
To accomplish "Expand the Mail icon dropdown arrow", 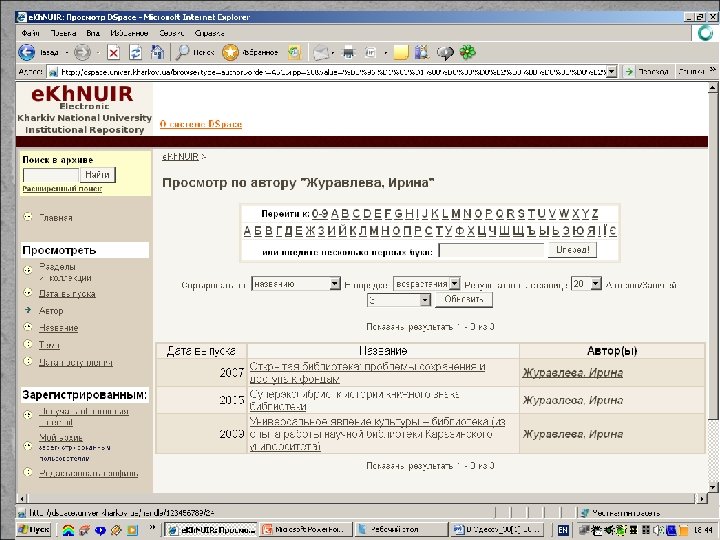I will click(x=332, y=53).
